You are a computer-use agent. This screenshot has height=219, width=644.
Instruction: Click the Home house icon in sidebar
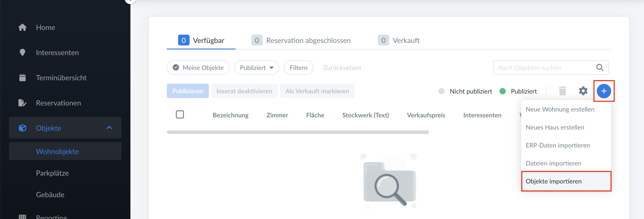click(x=22, y=27)
